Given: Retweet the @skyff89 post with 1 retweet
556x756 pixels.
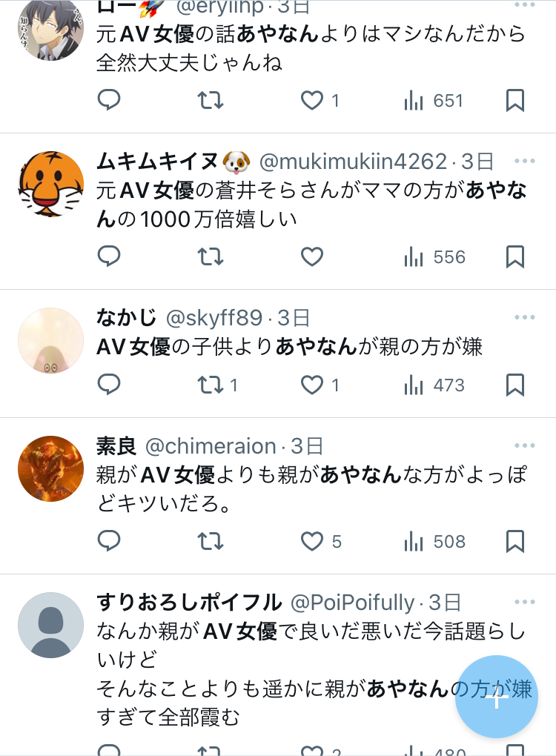Looking at the screenshot, I should 217,385.
